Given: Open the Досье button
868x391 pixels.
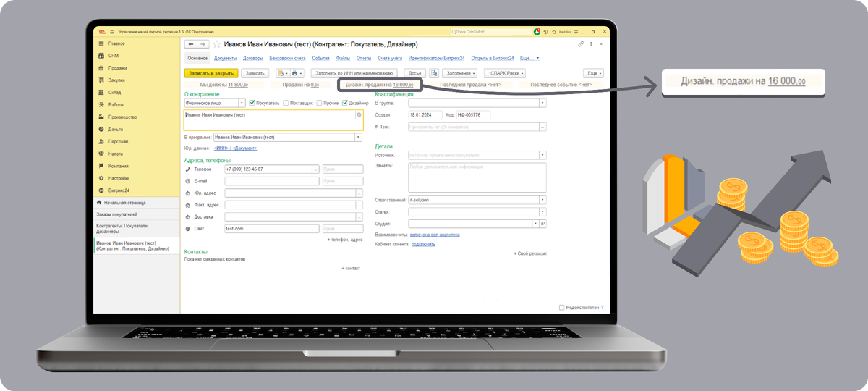Looking at the screenshot, I should (x=414, y=73).
